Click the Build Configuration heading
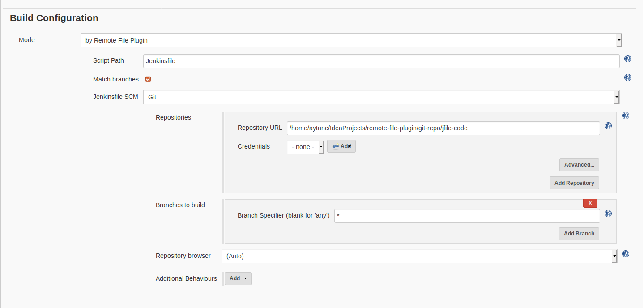Viewport: 644px width, 308px height. pyautogui.click(x=54, y=18)
